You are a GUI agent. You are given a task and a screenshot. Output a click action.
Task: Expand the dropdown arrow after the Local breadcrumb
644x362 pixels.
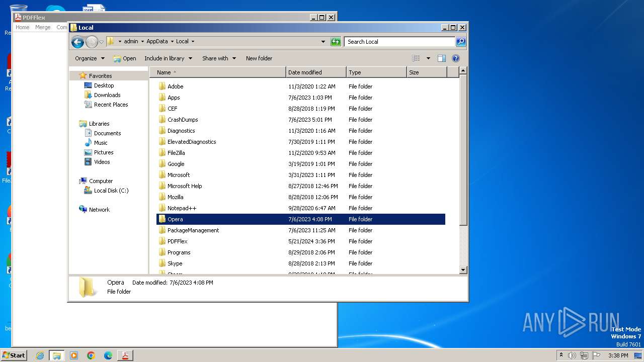click(x=193, y=42)
